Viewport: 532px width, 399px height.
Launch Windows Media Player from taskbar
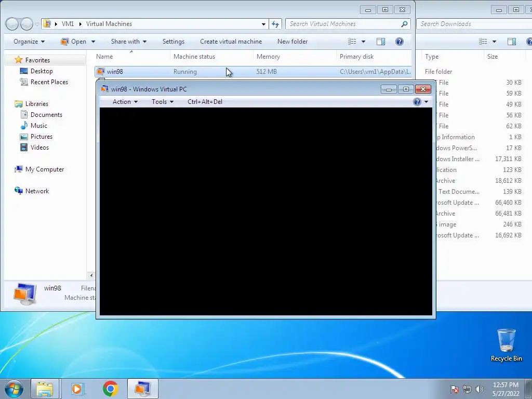[77, 389]
